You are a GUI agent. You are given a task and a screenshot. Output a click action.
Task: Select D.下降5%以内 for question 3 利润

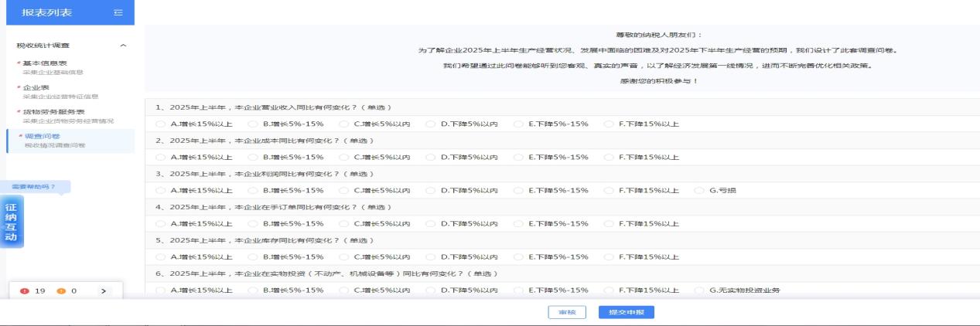[430, 190]
